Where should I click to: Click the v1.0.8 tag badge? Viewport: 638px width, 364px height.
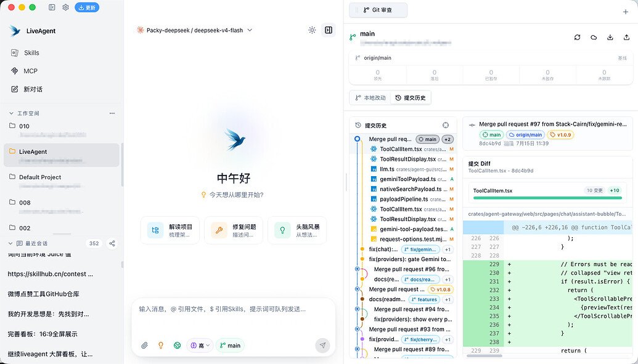(x=440, y=289)
